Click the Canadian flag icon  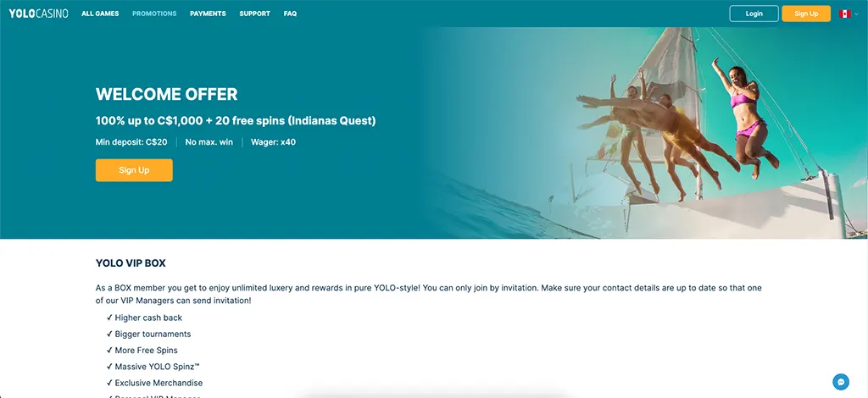click(x=845, y=14)
